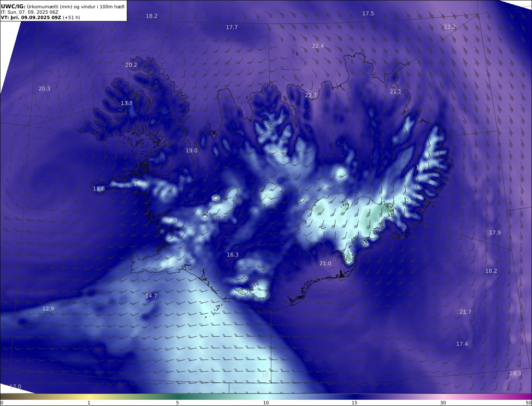Select the 30 tick on the color scale
Viewport: 532px width, 406px height.
pos(443,403)
